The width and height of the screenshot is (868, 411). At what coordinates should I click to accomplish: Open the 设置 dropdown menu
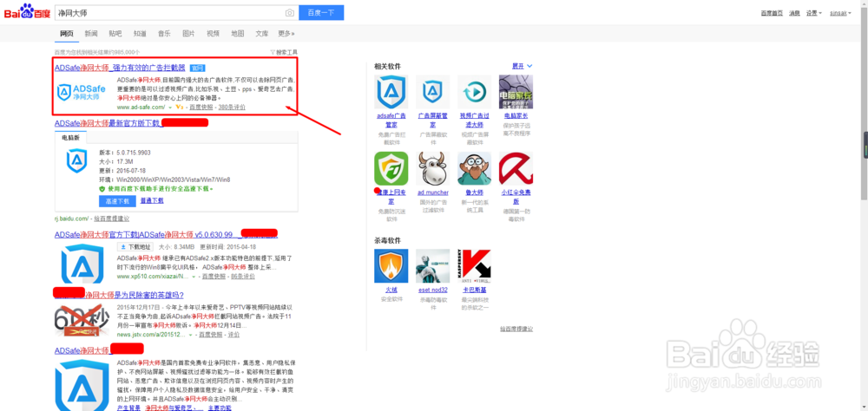pos(814,13)
